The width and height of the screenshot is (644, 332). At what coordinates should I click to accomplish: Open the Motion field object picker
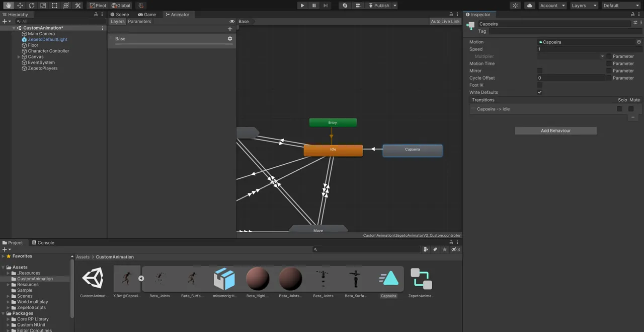click(x=639, y=42)
